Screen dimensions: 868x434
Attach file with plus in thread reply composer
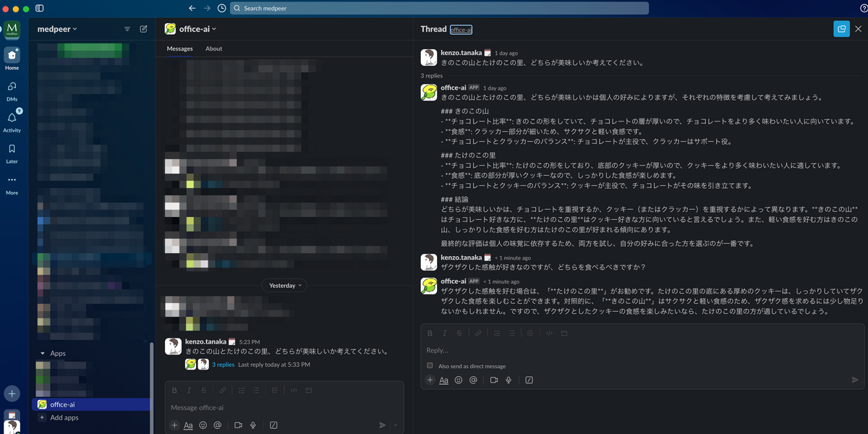430,380
